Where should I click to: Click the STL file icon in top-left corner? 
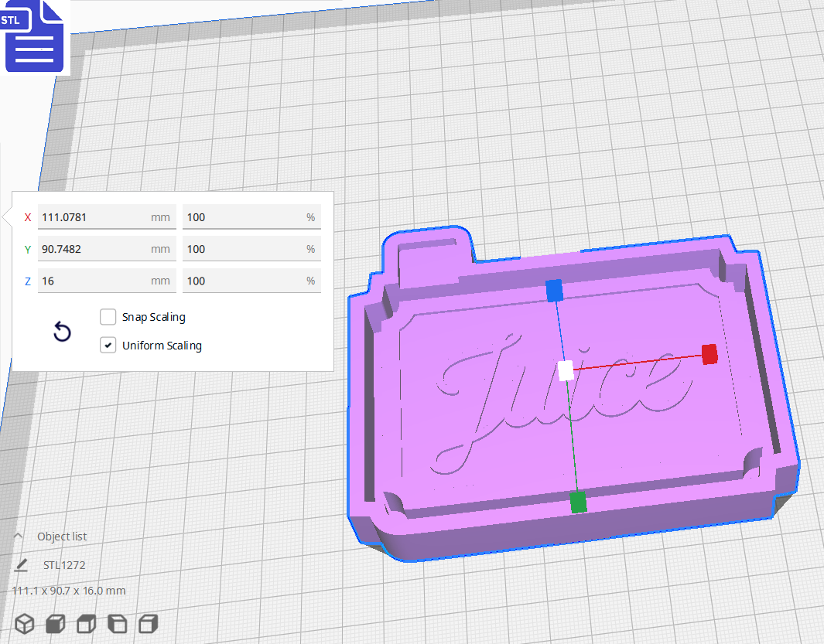34,36
